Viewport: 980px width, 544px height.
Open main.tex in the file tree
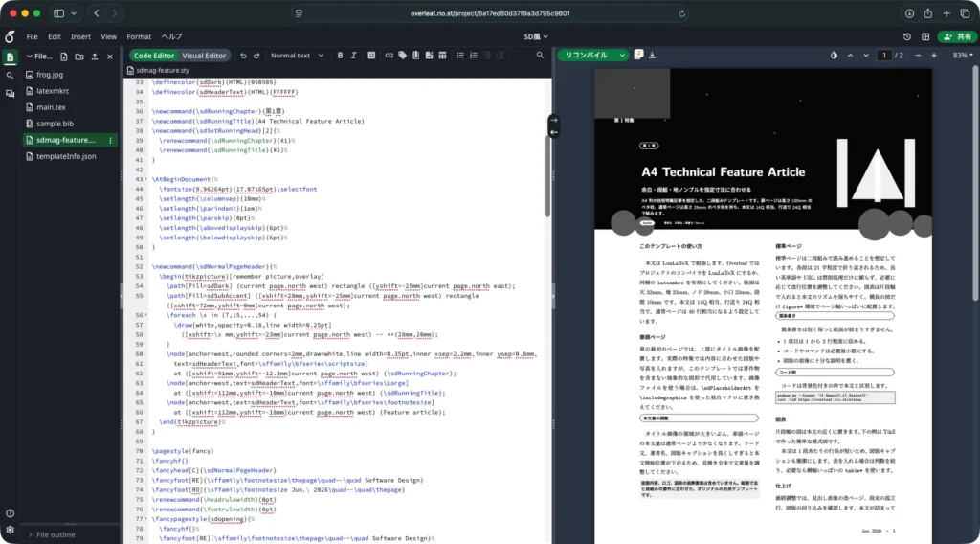tap(52, 107)
